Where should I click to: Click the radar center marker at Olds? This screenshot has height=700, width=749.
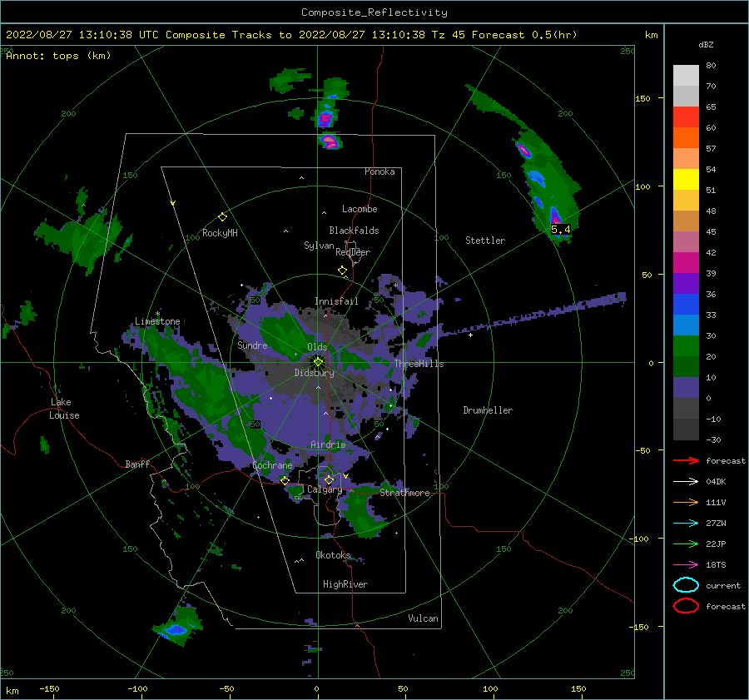[318, 362]
